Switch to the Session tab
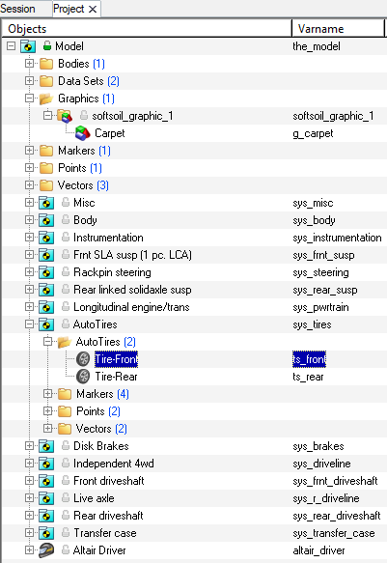Screen dimensions: 387x563 pyautogui.click(x=18, y=9)
